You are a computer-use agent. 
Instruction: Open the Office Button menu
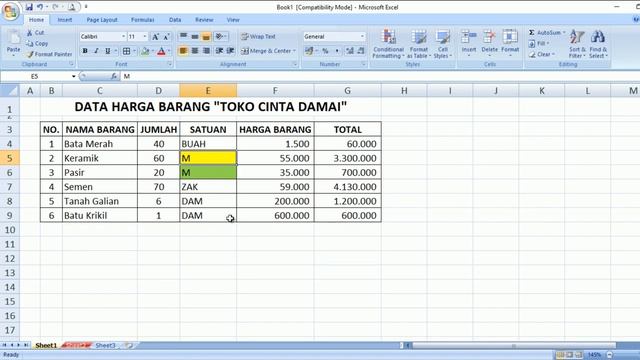click(x=11, y=11)
